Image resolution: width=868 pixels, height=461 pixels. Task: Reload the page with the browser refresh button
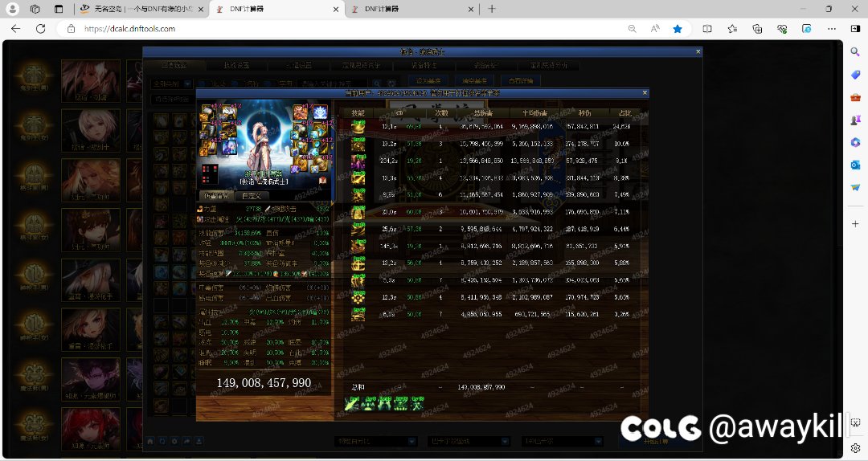pyautogui.click(x=40, y=29)
